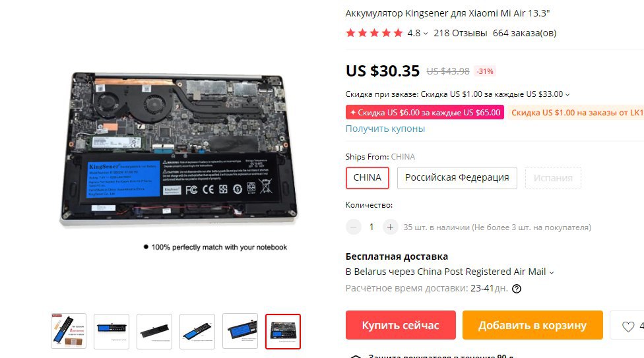Increase quantity with the plus button
The width and height of the screenshot is (644, 358).
(390, 227)
